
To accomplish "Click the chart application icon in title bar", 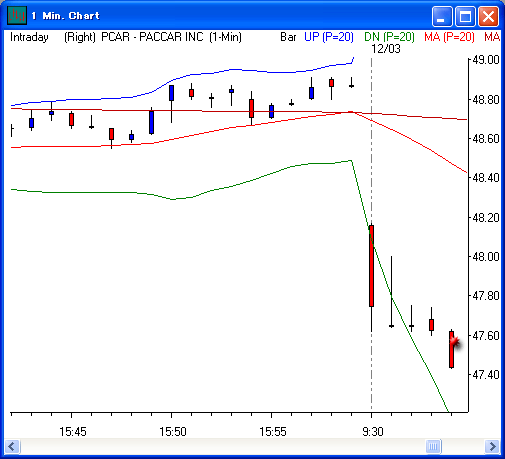I will pos(17,15).
